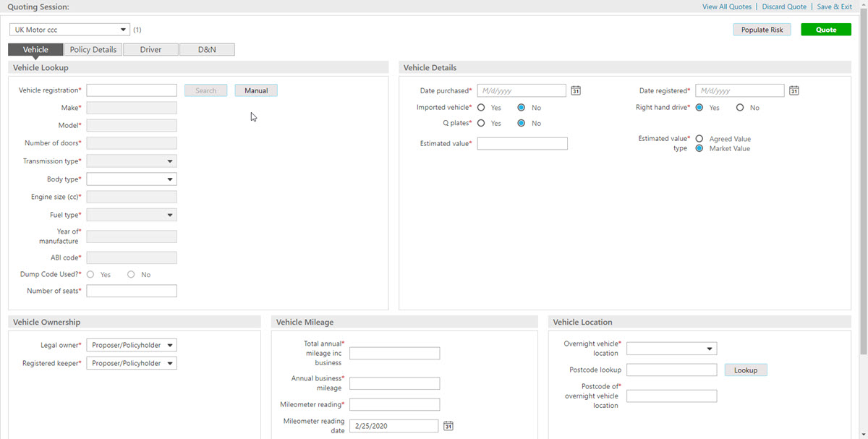Image resolution: width=868 pixels, height=439 pixels.
Task: Expand the Transmission type dropdown
Action: pyautogui.click(x=132, y=161)
